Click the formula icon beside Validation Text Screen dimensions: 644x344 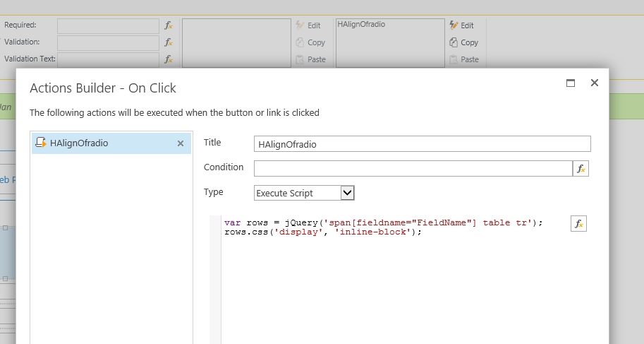click(x=168, y=59)
